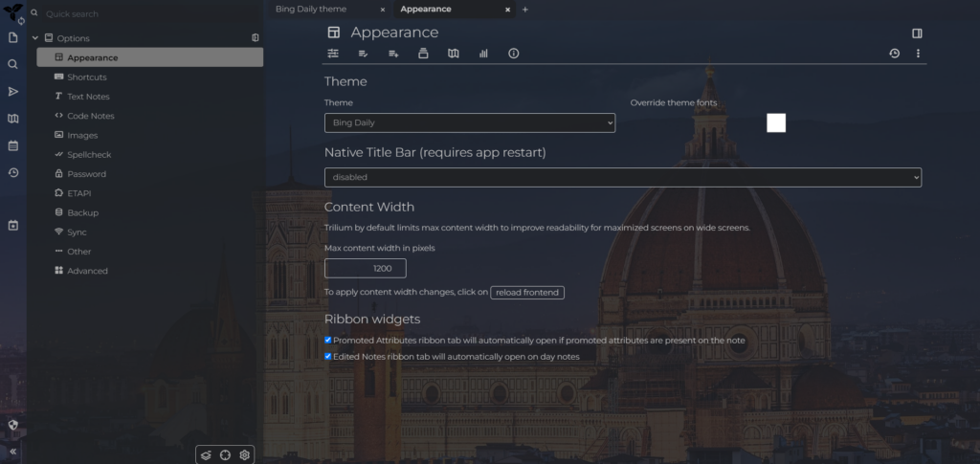Open today's journal note icon
Viewport: 980px width, 464px height.
(x=12, y=226)
